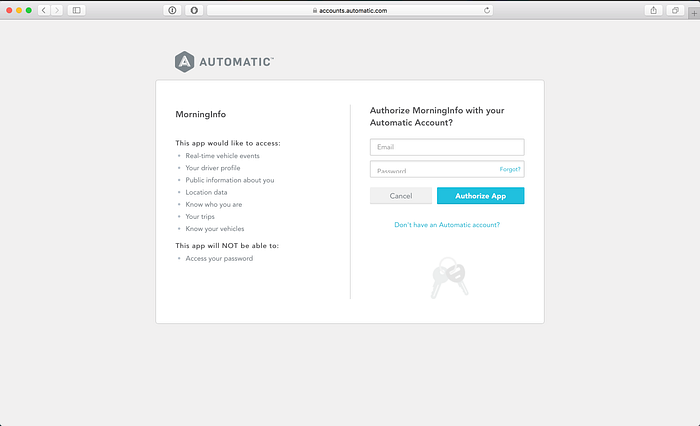700x426 pixels.
Task: Reload the page with the refresh icon
Action: click(487, 10)
